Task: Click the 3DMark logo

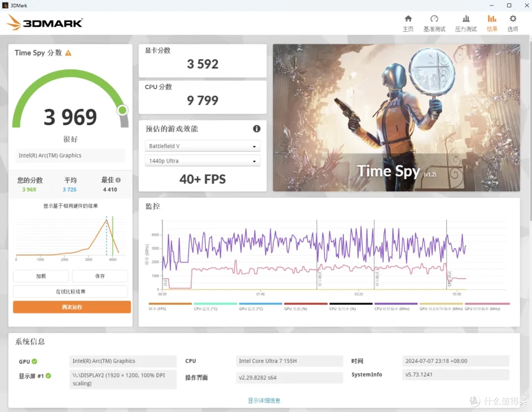Action: click(44, 22)
